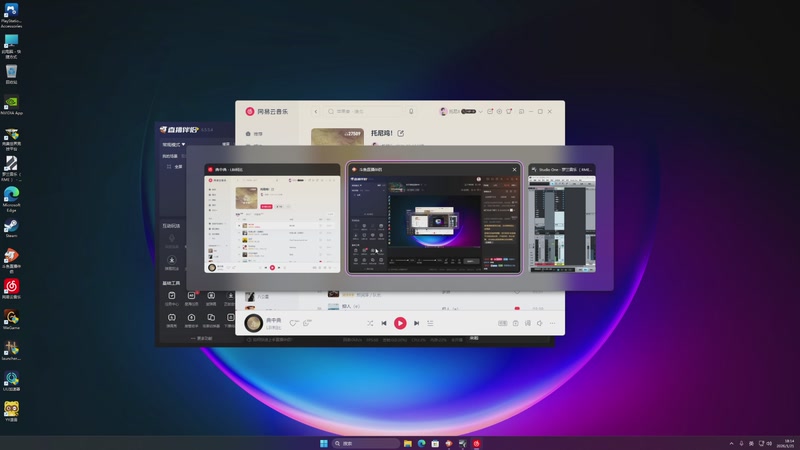Show lyrics via the lyrics icon
Screen dimensions: 800x450
coord(528,323)
